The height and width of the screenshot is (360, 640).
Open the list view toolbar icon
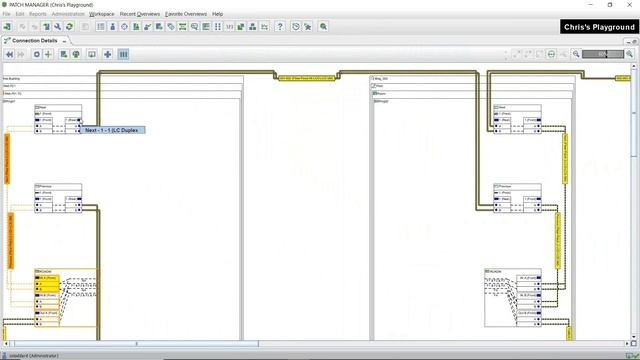tap(101, 27)
